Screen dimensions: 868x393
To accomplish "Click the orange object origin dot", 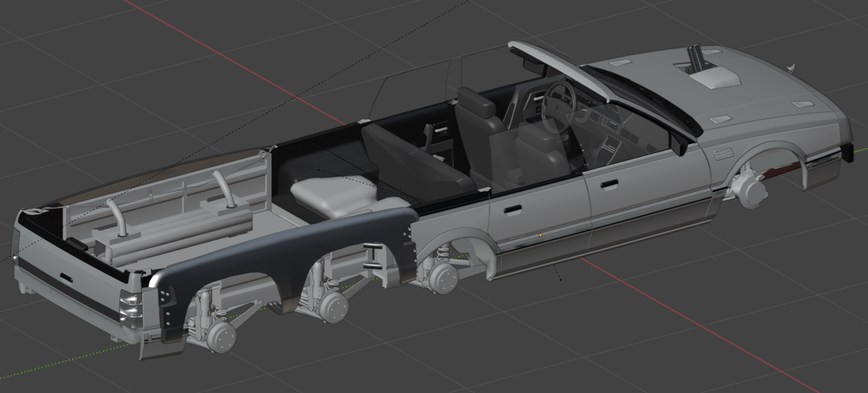I will 540,235.
